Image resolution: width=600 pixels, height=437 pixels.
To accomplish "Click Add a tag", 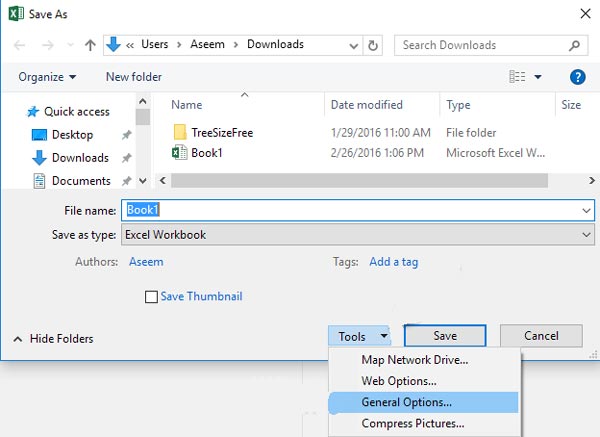I will tap(393, 262).
